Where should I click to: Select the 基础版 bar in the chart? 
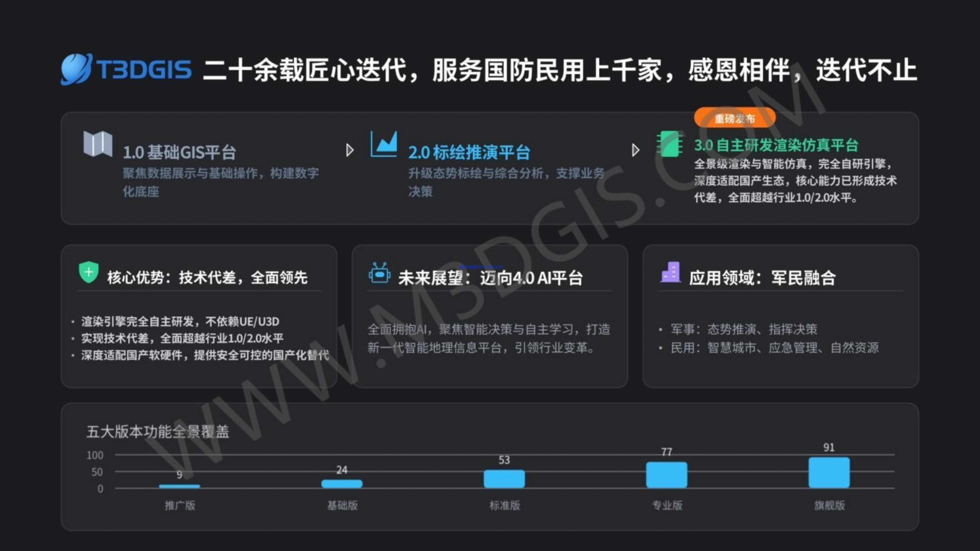click(x=342, y=484)
